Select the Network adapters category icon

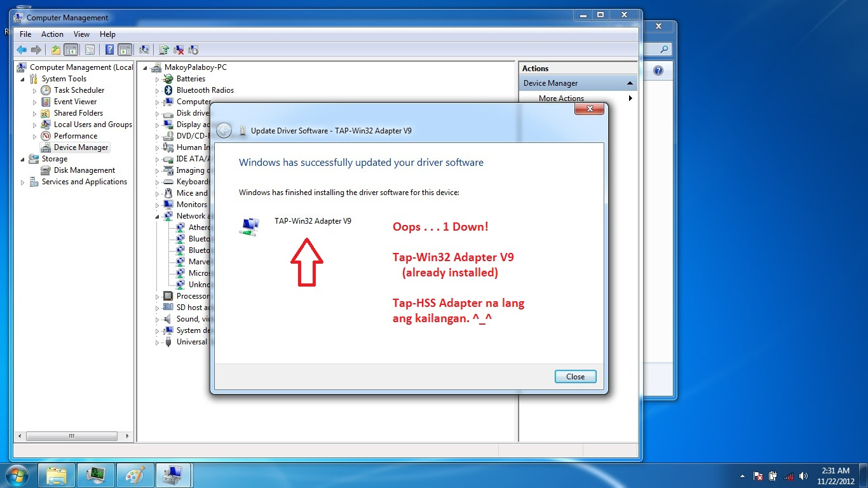coord(168,216)
